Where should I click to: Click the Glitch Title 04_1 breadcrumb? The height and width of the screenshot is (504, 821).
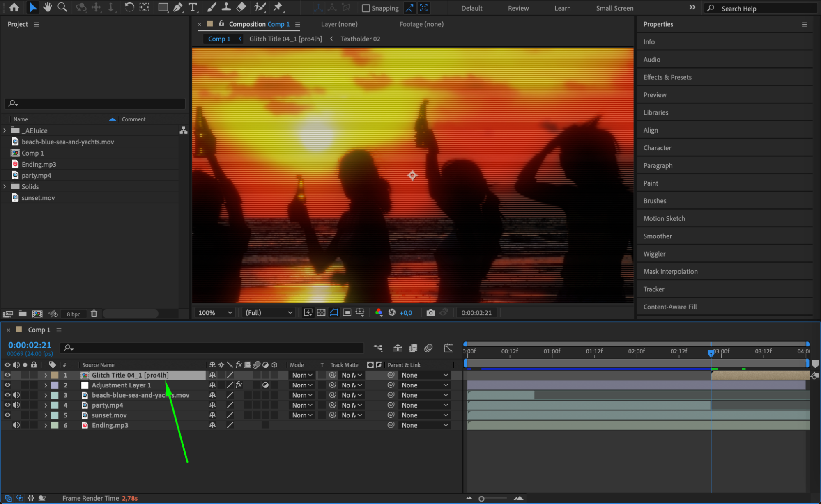pos(285,39)
